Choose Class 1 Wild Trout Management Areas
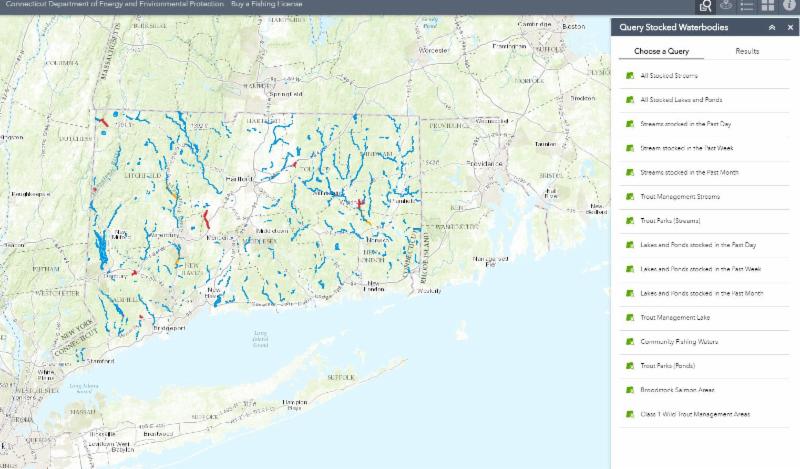Screen dimensions: 800x469 click(705, 414)
